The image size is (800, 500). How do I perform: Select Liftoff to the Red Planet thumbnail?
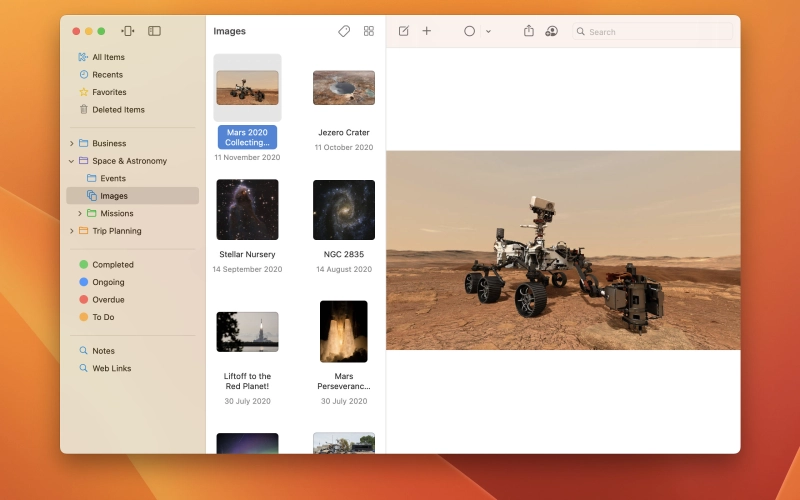pyautogui.click(x=247, y=332)
